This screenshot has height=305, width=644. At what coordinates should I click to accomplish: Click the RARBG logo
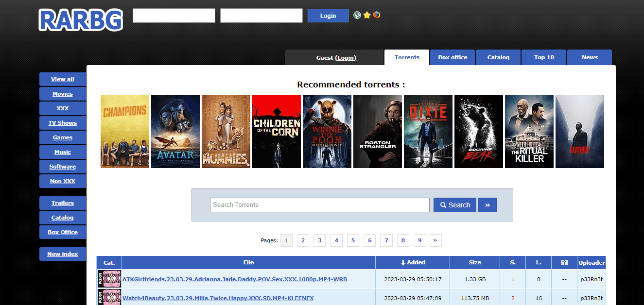click(81, 20)
